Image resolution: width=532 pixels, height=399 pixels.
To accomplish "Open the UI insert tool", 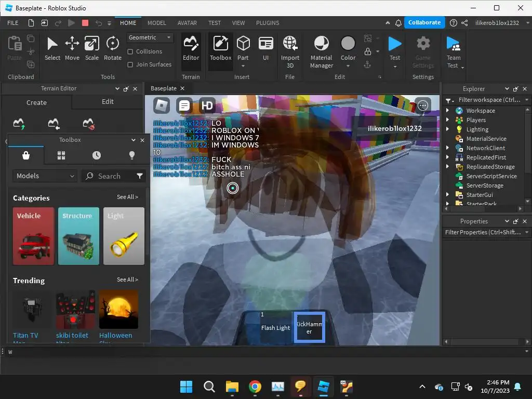I will [x=265, y=48].
